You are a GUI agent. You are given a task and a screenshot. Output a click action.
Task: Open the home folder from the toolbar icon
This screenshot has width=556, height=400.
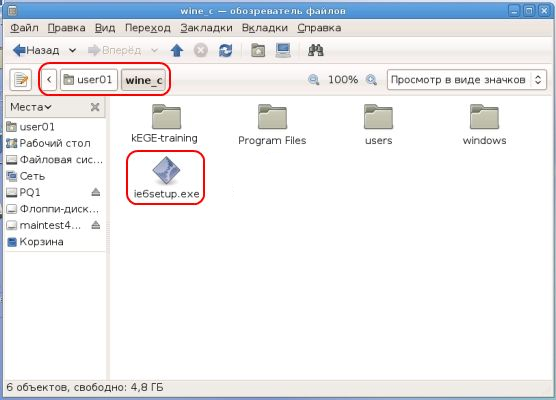pyautogui.click(x=258, y=50)
